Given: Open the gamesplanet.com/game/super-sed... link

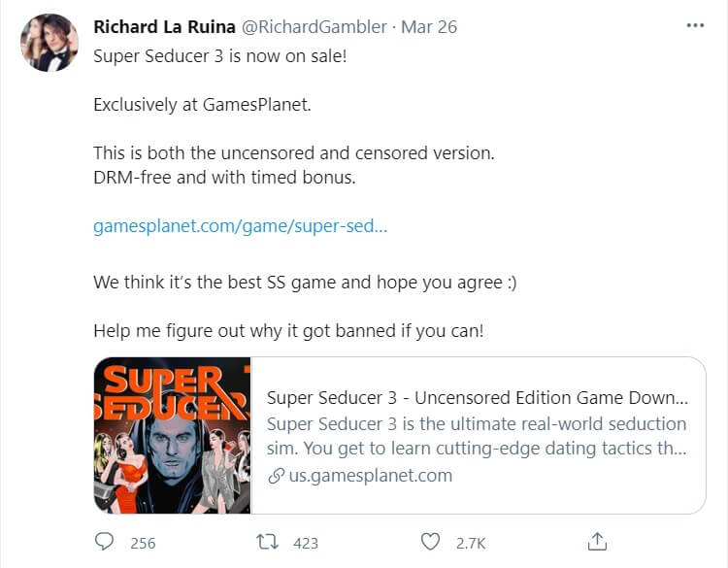Looking at the screenshot, I should [240, 226].
